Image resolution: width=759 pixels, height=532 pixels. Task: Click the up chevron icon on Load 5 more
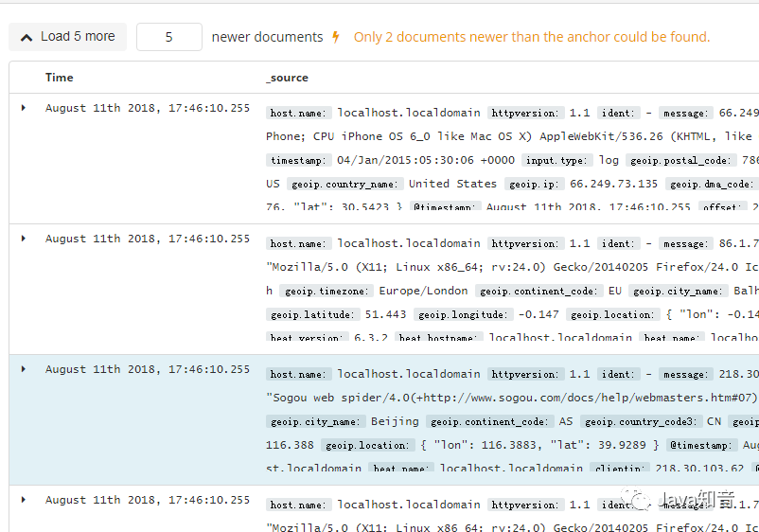pyautogui.click(x=26, y=37)
